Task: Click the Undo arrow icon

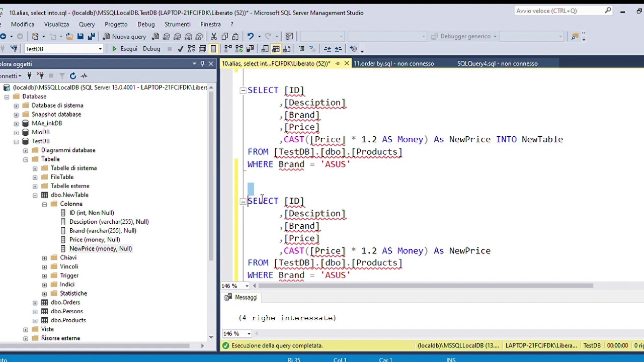Action: coord(251,36)
